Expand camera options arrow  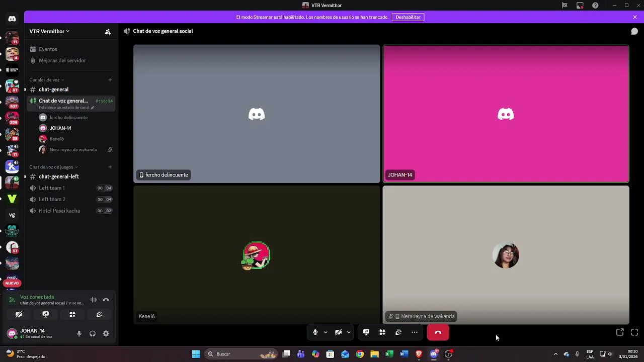coord(349,332)
